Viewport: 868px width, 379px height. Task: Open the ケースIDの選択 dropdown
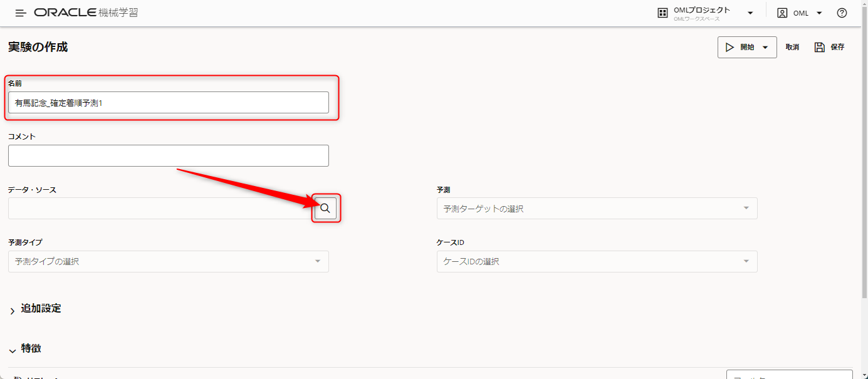(x=597, y=262)
